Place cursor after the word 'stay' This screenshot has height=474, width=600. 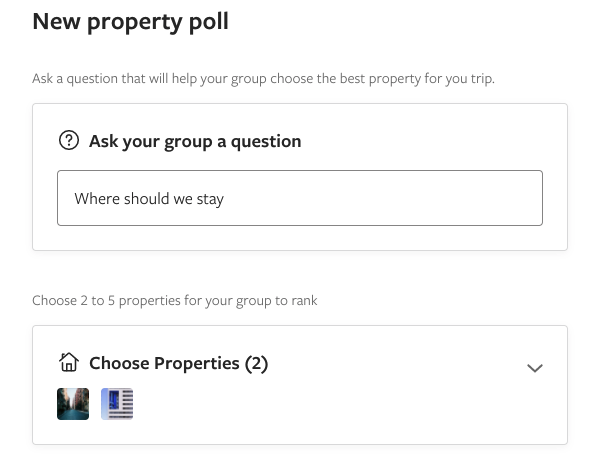tap(225, 199)
